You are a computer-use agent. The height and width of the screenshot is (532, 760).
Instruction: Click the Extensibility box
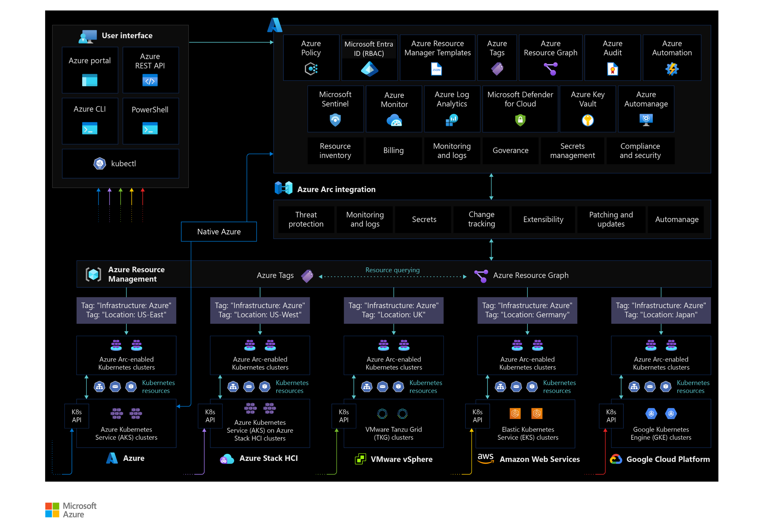tap(543, 219)
